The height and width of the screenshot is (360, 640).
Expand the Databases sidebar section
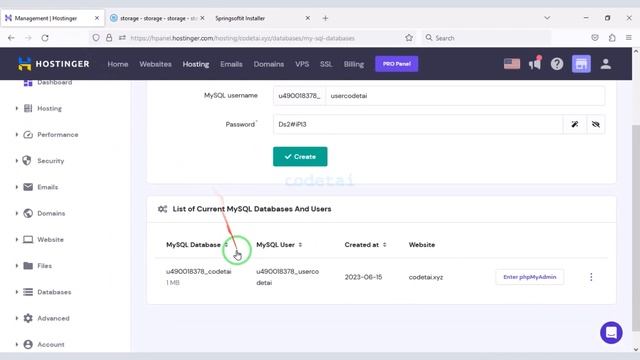(x=17, y=292)
